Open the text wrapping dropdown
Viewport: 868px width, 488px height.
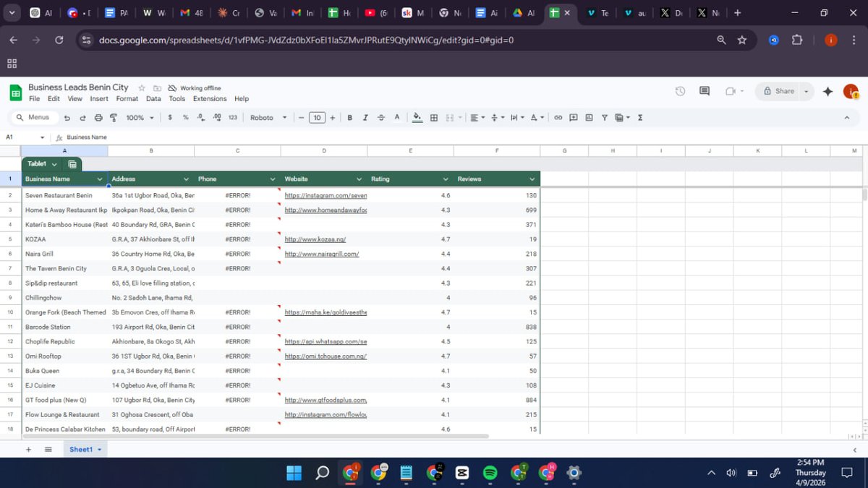(517, 118)
